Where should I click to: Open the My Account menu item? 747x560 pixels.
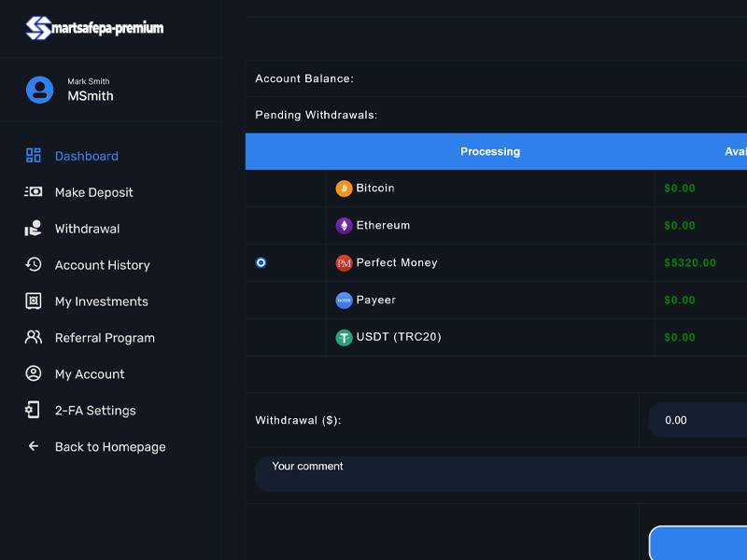(90, 374)
